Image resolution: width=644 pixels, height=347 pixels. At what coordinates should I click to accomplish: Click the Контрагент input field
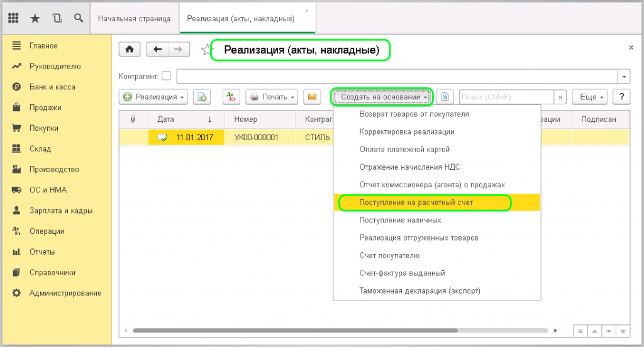pyautogui.click(x=397, y=77)
